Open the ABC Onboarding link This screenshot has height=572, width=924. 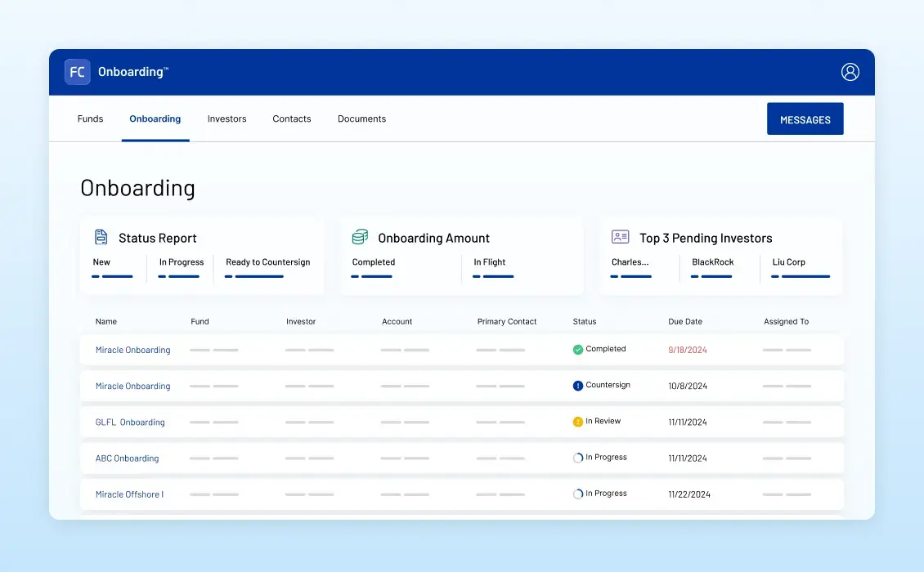tap(127, 458)
